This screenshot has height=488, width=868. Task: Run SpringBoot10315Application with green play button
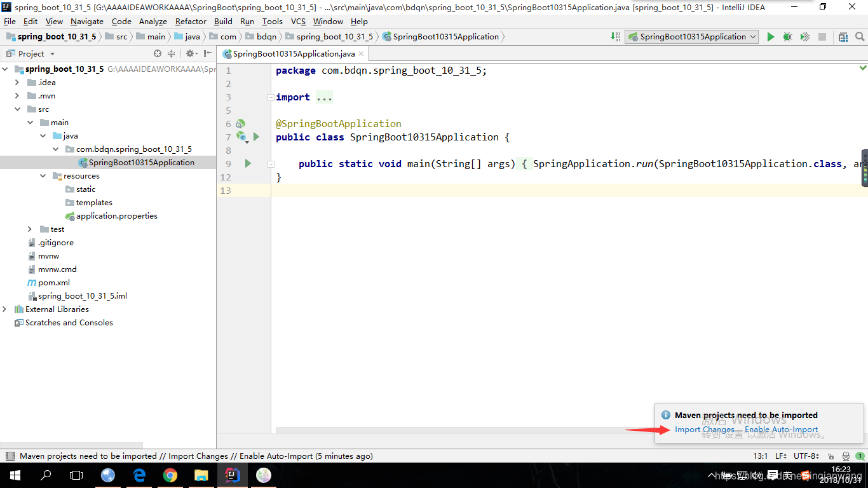(x=771, y=37)
